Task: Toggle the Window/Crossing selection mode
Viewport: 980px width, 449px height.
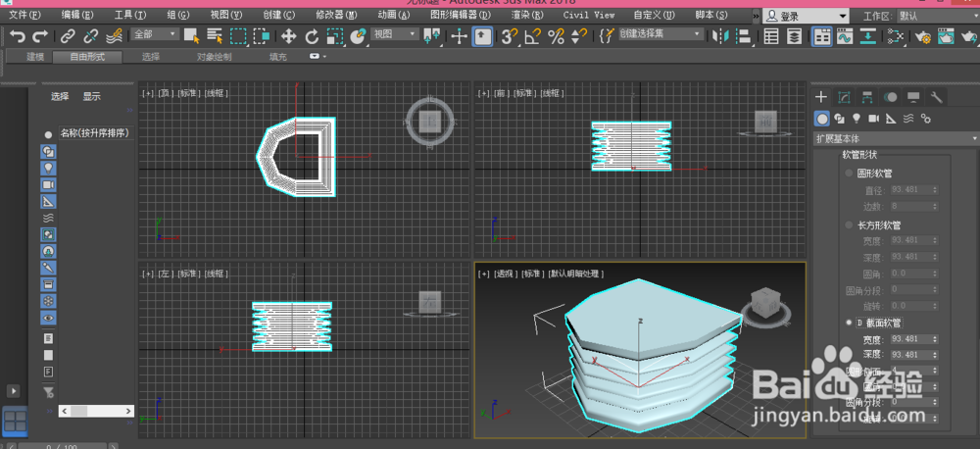Action: (x=262, y=36)
